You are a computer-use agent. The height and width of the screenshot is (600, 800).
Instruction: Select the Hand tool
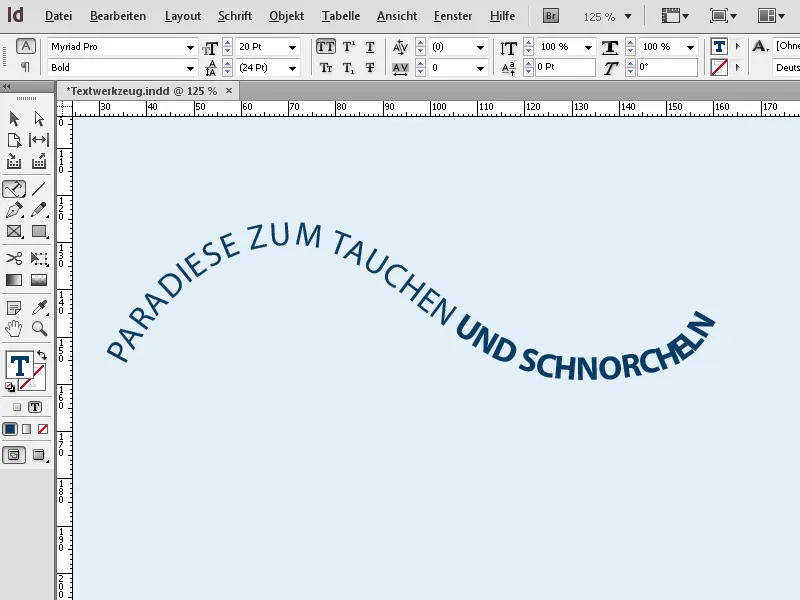tap(15, 331)
